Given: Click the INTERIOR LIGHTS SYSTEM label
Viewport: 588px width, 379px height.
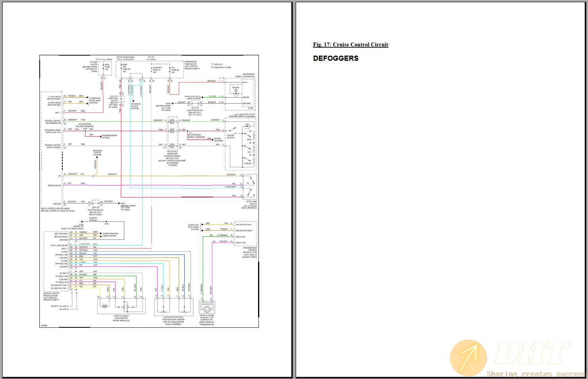Looking at the screenshot, I should pos(97,153).
